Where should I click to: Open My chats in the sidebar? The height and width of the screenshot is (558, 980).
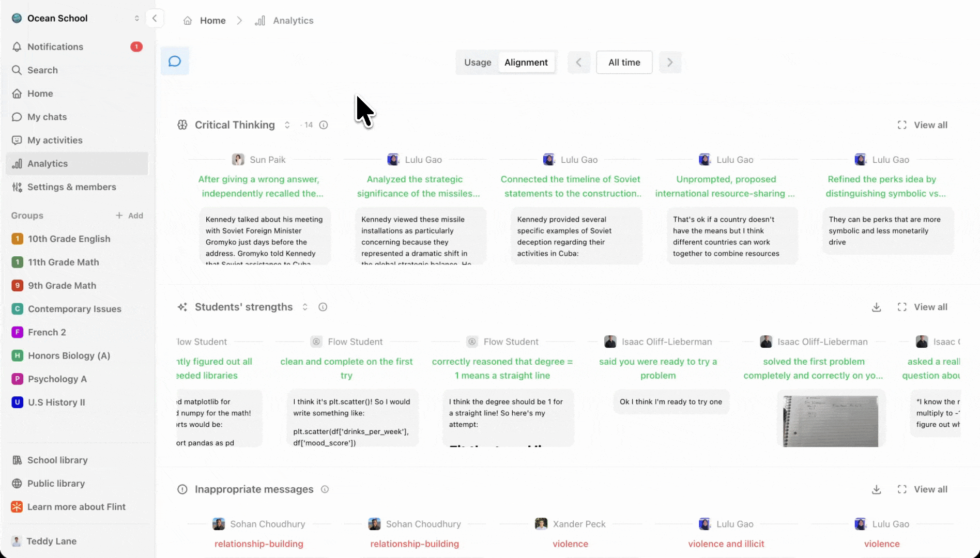76,117
